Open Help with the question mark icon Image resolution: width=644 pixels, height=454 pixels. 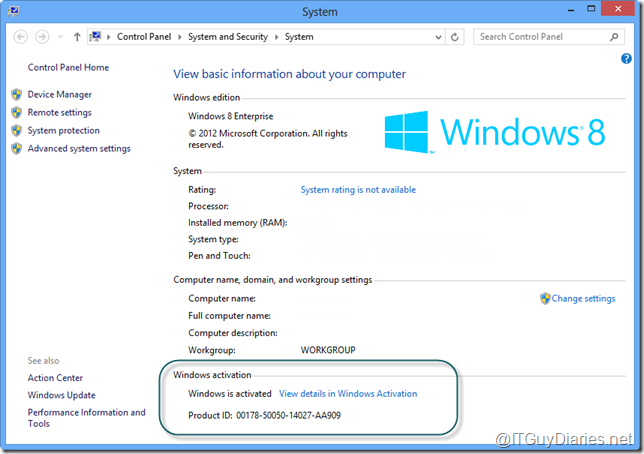pos(626,58)
